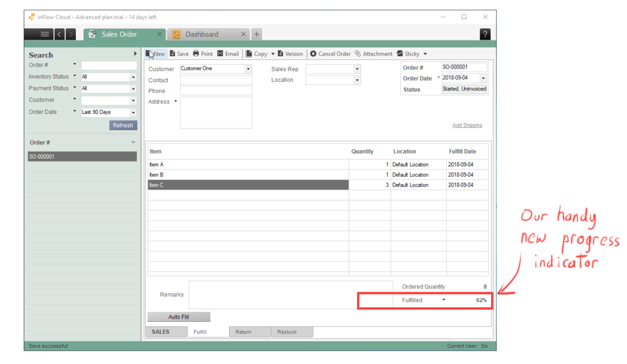The height and width of the screenshot is (364, 627).
Task: Switch to the Return bottom tab
Action: (x=250, y=332)
